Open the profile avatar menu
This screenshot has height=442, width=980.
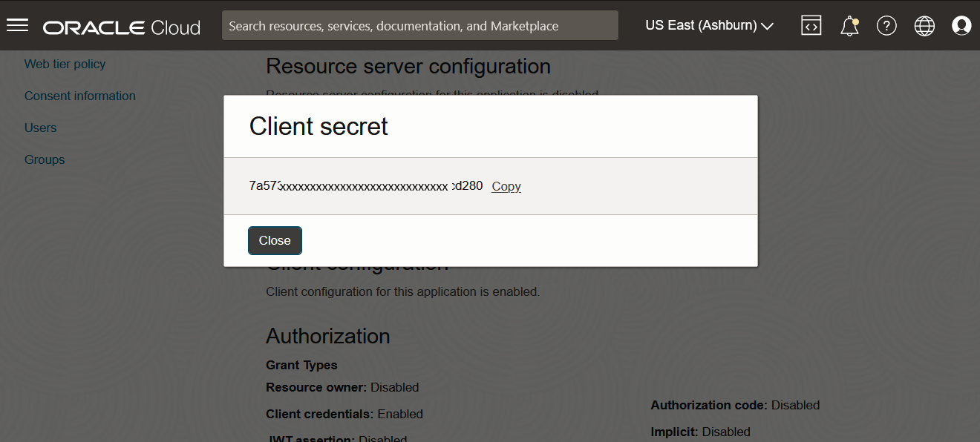tap(961, 25)
